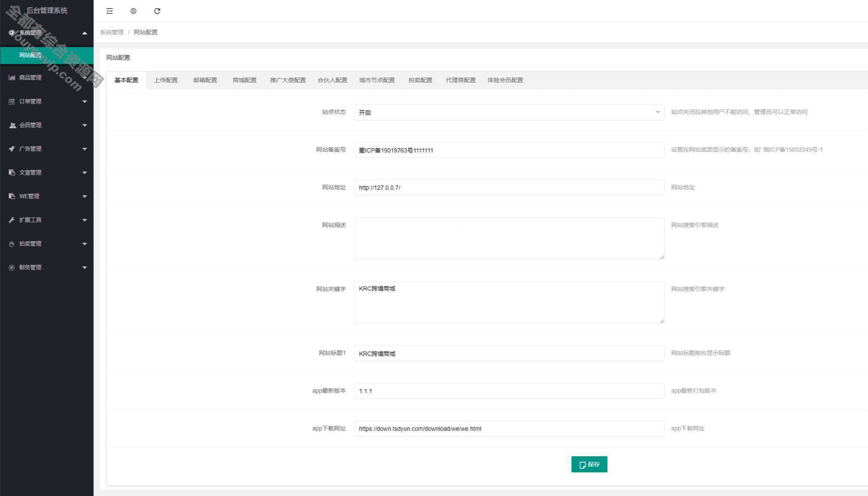Click the 网站关键字 textarea resize handle

click(662, 321)
